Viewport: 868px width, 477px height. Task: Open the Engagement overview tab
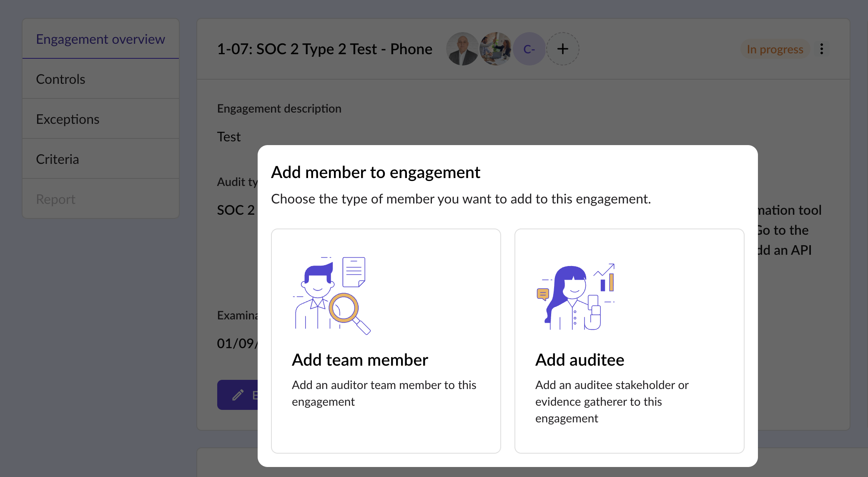100,39
